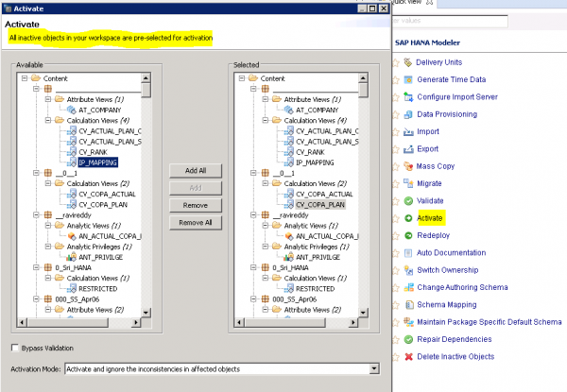Toggle favorite star beside Schema Mapping
The width and height of the screenshot is (567, 392).
(x=396, y=305)
